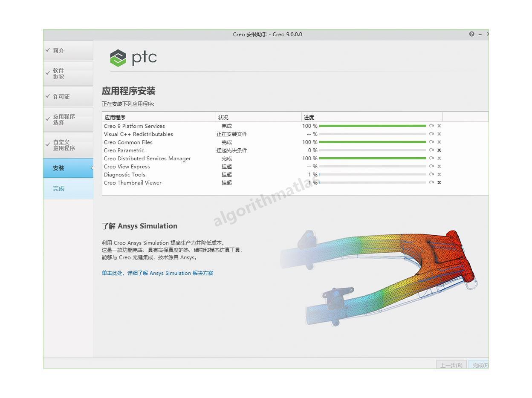This screenshot has height=398, width=532.
Task: Select the Creo Parametric row name
Action: 124,150
